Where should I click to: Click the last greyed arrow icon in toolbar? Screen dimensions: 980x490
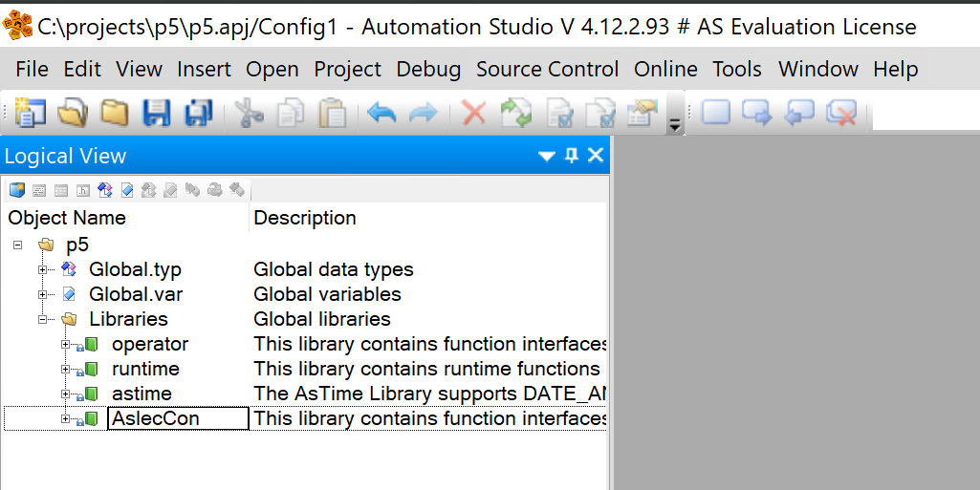236,189
